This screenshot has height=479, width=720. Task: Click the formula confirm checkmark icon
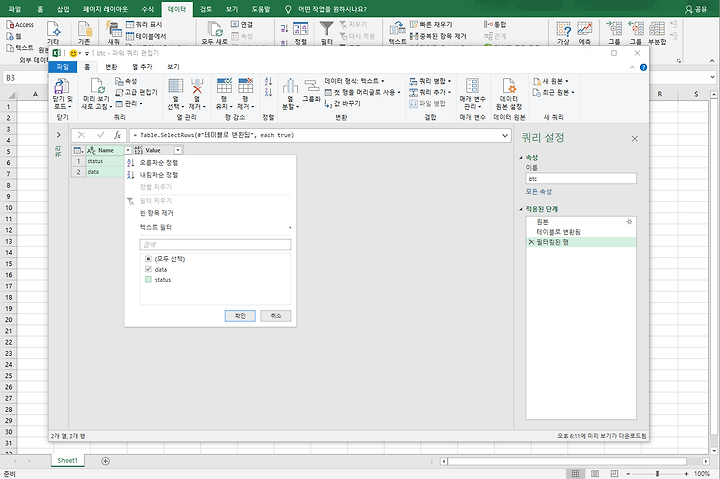(x=101, y=135)
